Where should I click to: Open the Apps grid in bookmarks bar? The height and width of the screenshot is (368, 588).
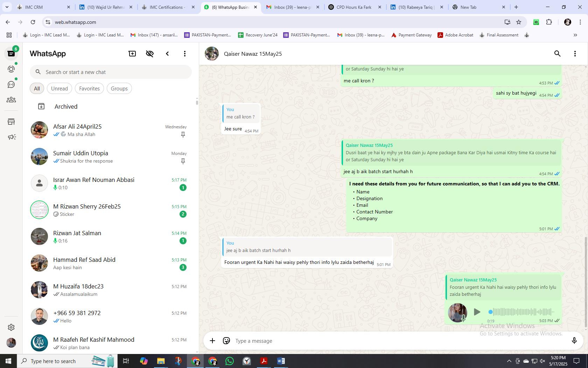tap(9, 35)
